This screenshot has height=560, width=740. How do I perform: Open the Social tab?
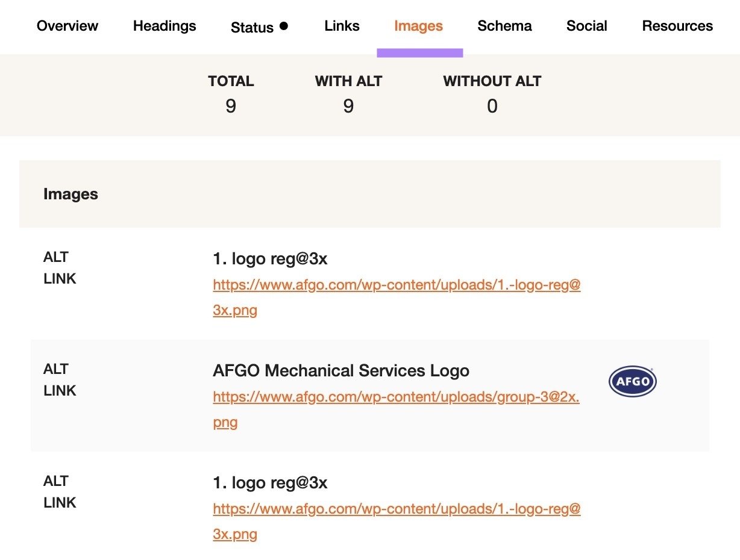click(586, 26)
